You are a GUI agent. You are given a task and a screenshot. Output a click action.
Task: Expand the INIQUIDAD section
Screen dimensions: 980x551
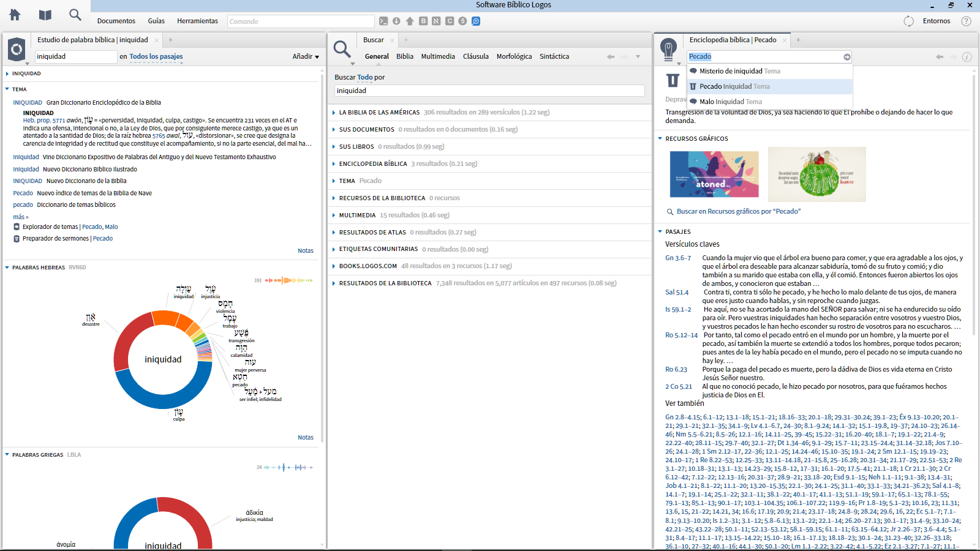(x=7, y=73)
